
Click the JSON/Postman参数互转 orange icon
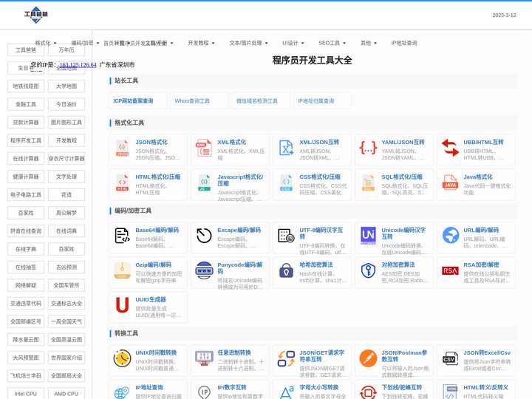(368, 358)
